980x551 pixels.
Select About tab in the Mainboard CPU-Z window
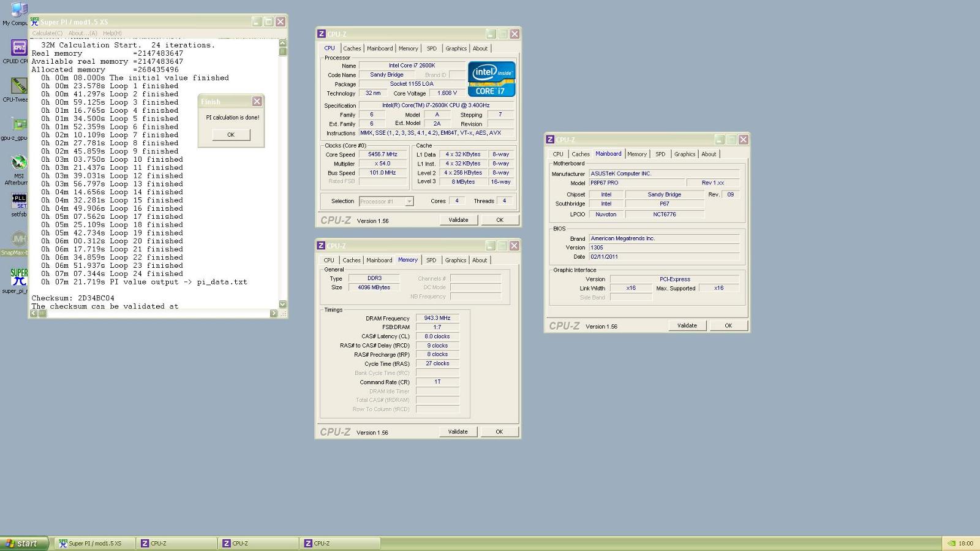[x=709, y=154]
